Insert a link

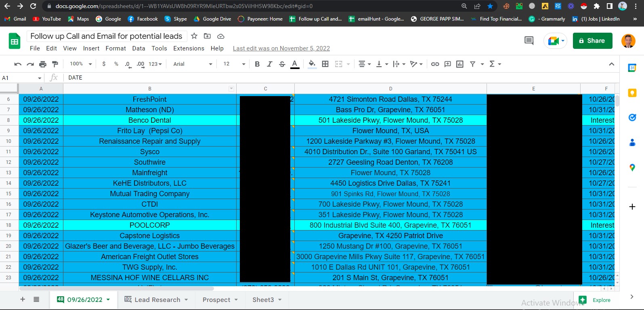coord(435,64)
